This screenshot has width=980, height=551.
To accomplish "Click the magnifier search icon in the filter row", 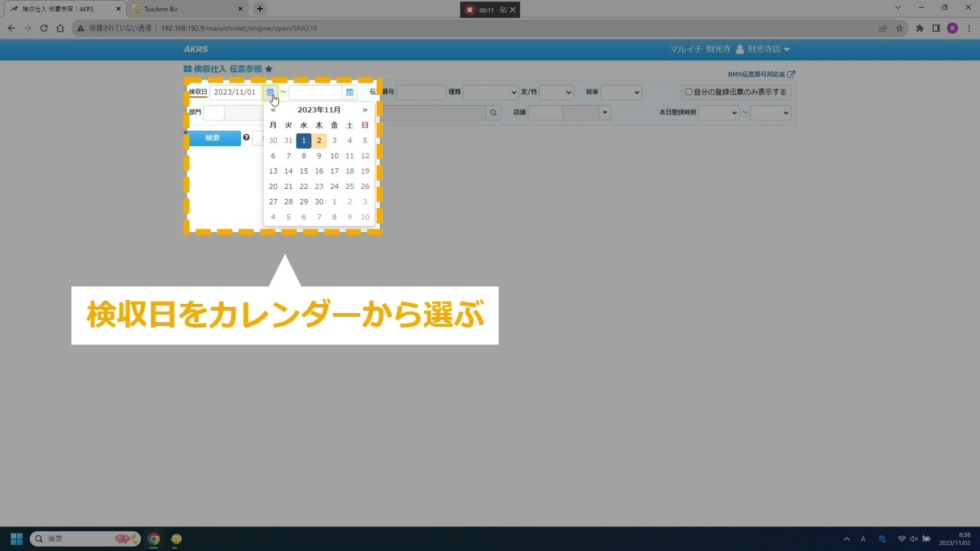I will [x=494, y=113].
